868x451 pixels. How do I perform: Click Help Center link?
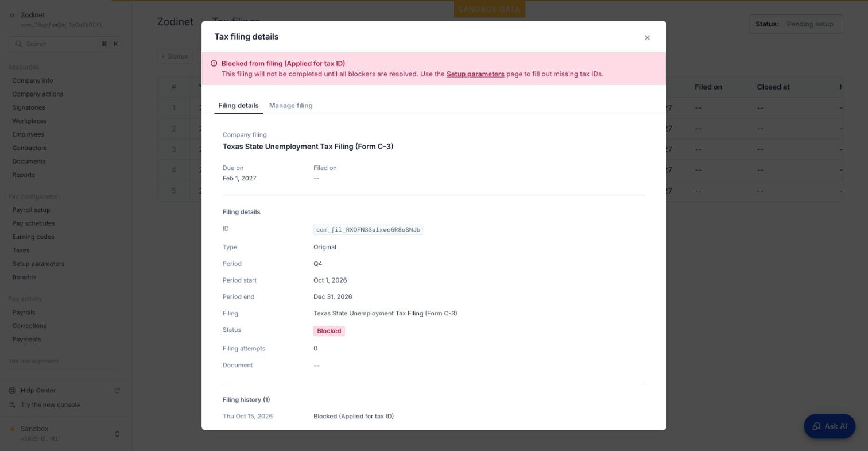(38, 391)
